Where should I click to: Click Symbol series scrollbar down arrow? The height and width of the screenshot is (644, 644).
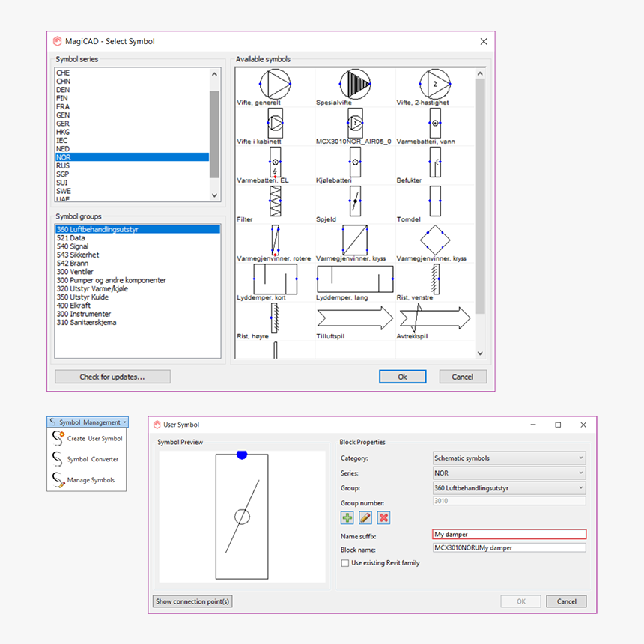(214, 195)
